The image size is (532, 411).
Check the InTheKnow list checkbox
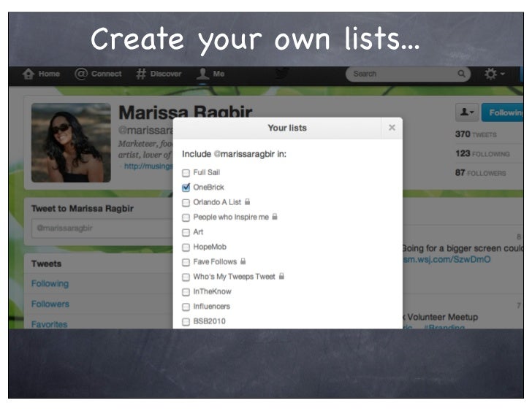186,292
